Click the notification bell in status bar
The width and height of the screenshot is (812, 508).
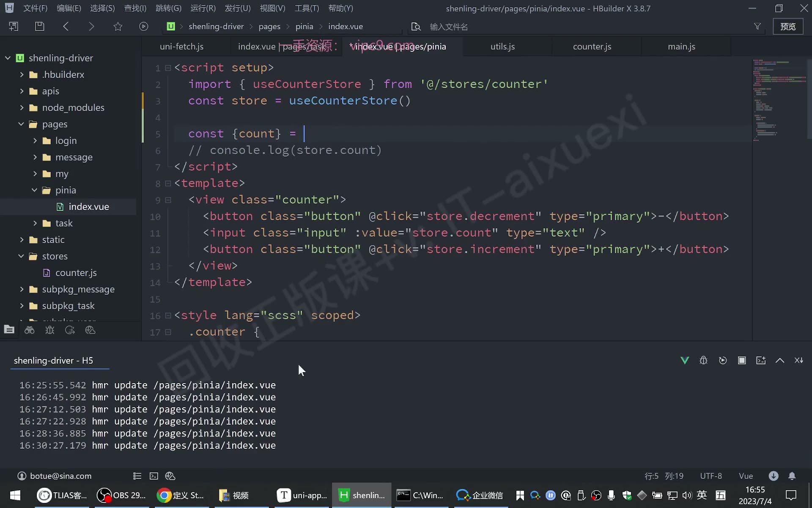(792, 476)
